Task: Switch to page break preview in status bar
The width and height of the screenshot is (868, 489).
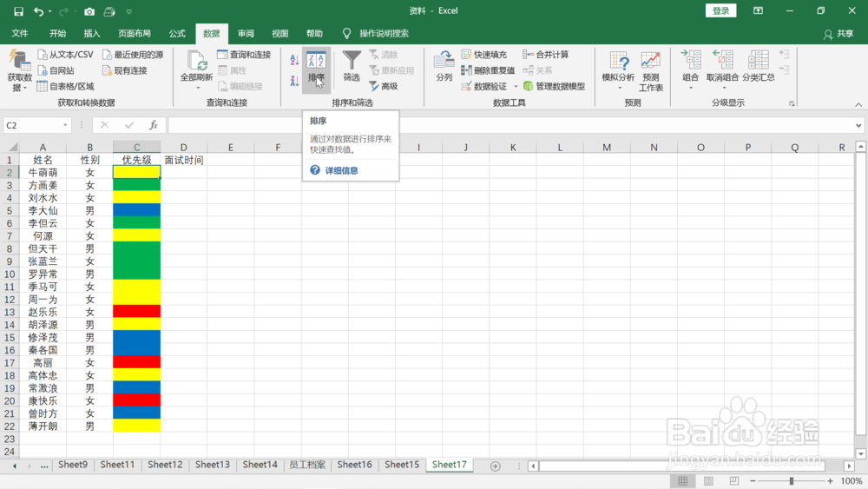Action: 734,481
